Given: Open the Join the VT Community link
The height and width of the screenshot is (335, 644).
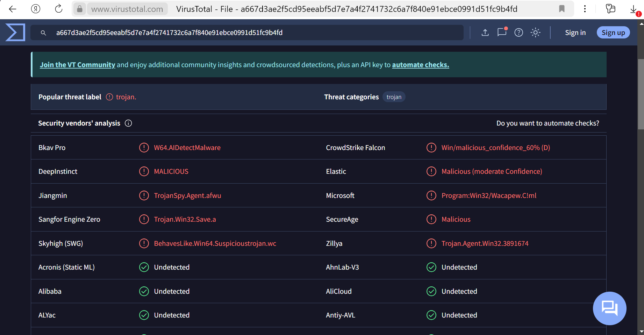Looking at the screenshot, I should (77, 65).
